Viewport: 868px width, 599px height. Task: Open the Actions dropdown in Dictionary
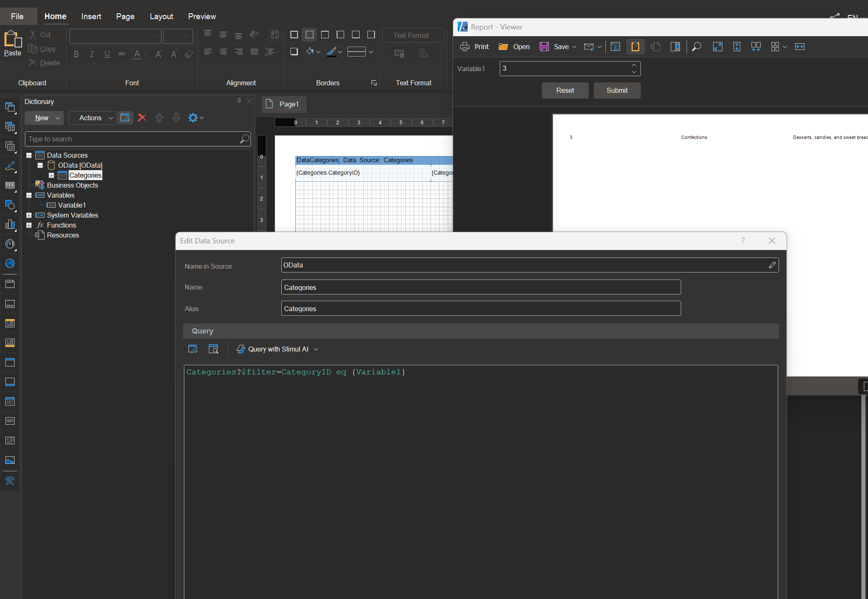[92, 118]
